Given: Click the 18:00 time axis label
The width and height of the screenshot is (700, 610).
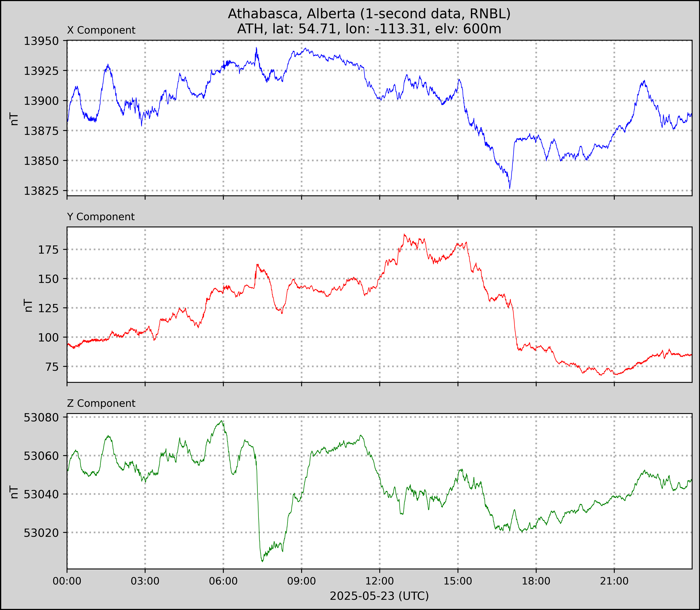Looking at the screenshot, I should (x=536, y=581).
